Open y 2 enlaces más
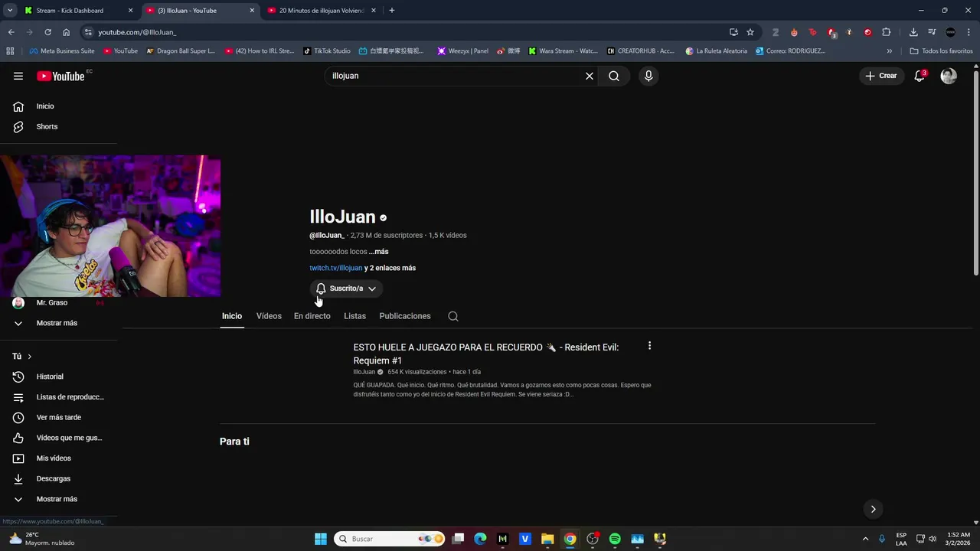Image resolution: width=980 pixels, height=551 pixels. click(390, 268)
